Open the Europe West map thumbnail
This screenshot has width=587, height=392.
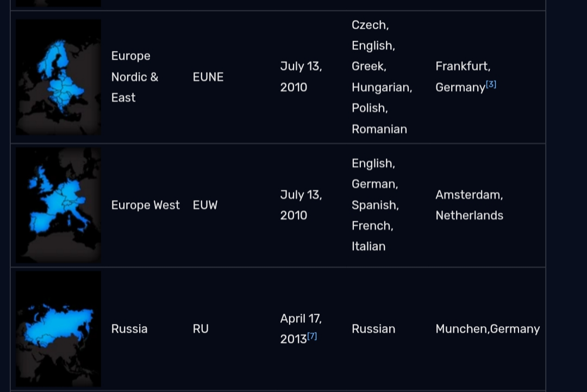(58, 206)
